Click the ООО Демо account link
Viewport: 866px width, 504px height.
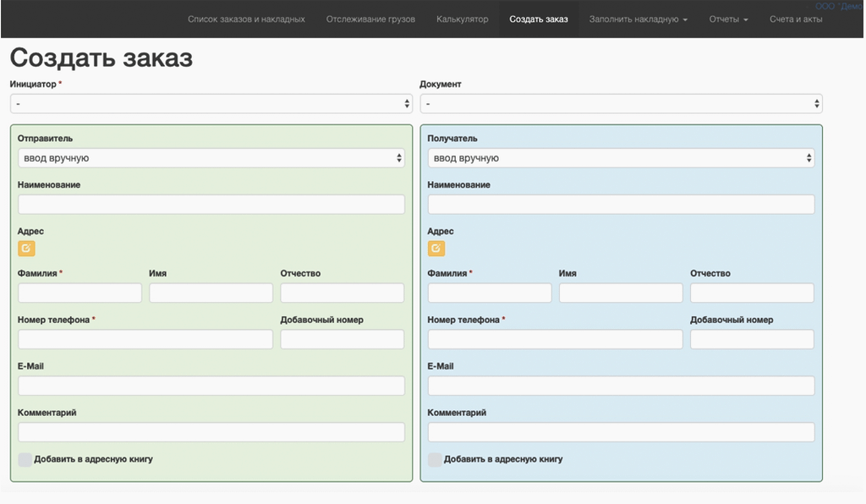click(838, 6)
